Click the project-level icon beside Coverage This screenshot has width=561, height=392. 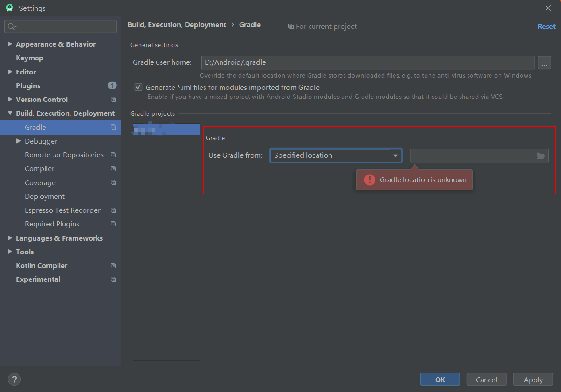[x=113, y=182]
